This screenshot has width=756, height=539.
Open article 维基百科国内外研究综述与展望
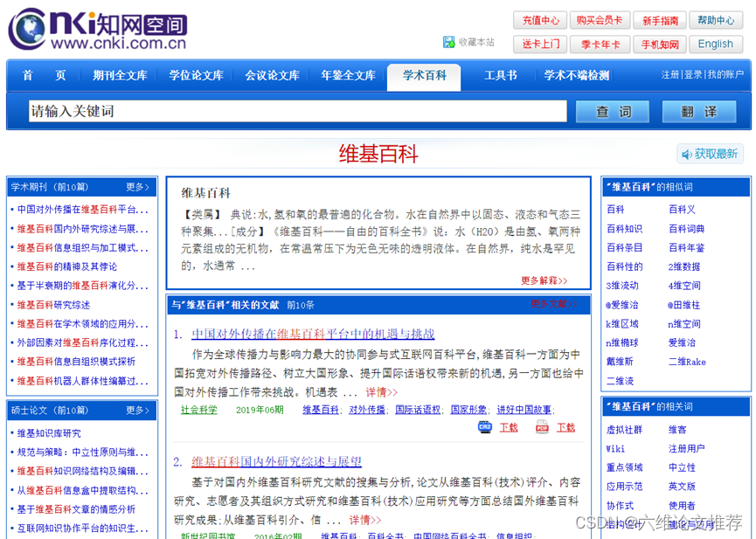276,461
